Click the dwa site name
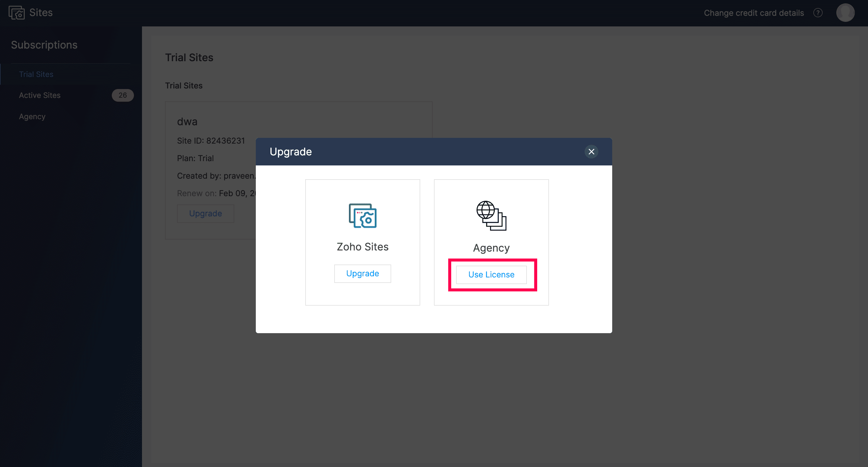This screenshot has height=467, width=868. 187,121
